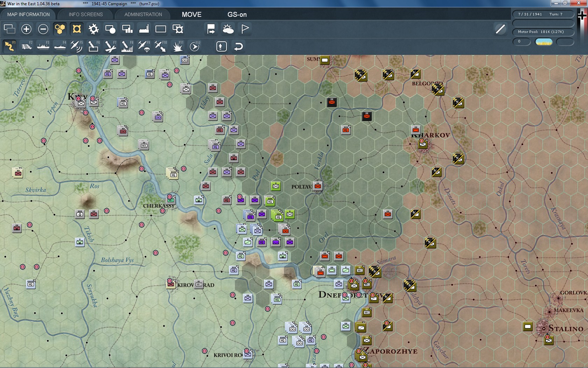
Task: Select the unit at Krivoi Rog
Action: 248,354
